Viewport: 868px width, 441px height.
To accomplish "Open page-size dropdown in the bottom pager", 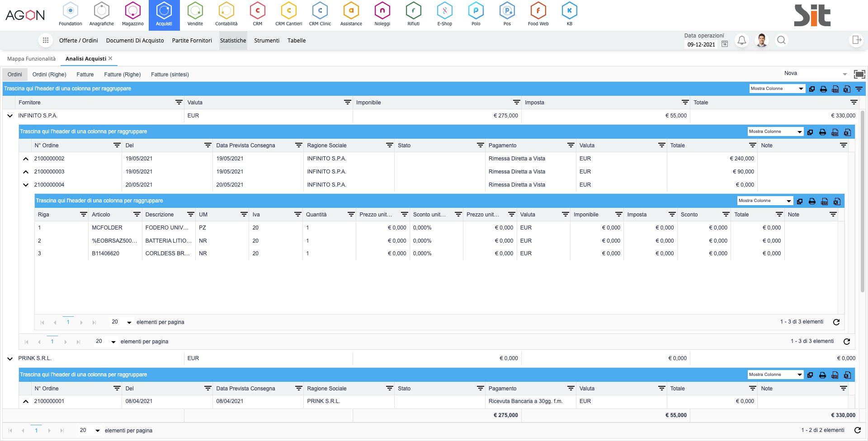I will (90, 430).
